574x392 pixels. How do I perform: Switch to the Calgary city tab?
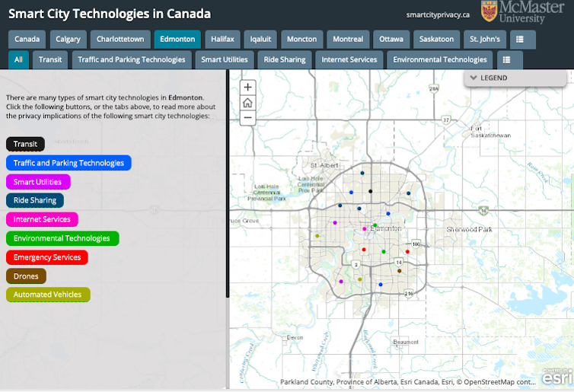pos(68,40)
